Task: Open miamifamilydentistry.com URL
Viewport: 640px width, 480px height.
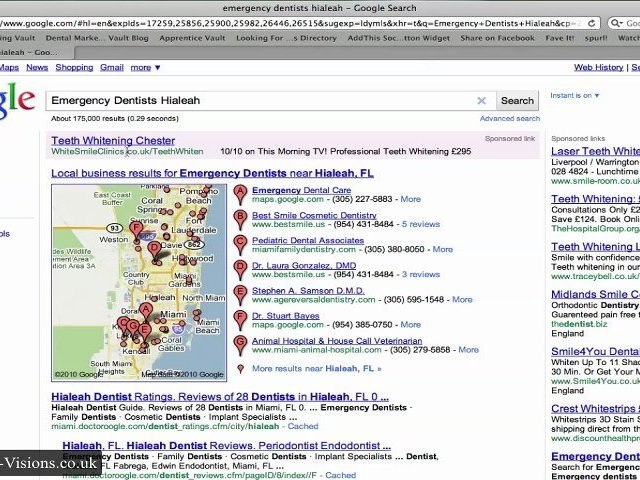Action: click(x=304, y=249)
